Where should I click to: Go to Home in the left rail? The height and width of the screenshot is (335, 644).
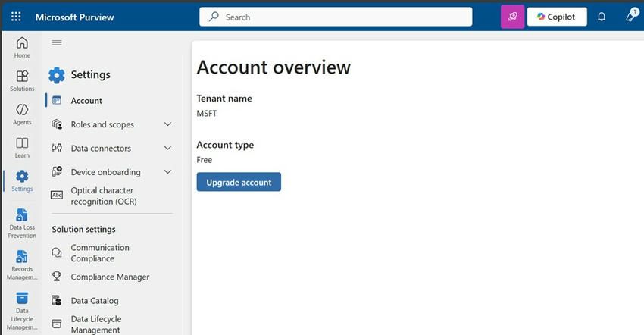click(x=22, y=47)
